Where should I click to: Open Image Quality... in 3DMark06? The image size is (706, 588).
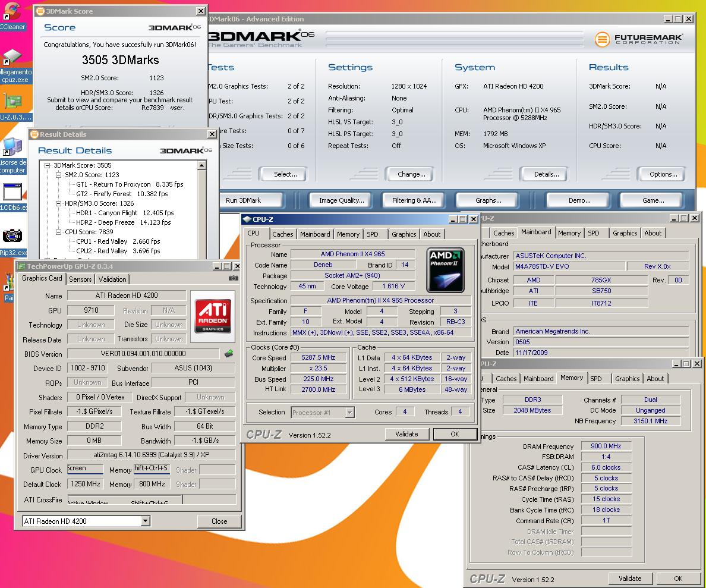coord(342,200)
